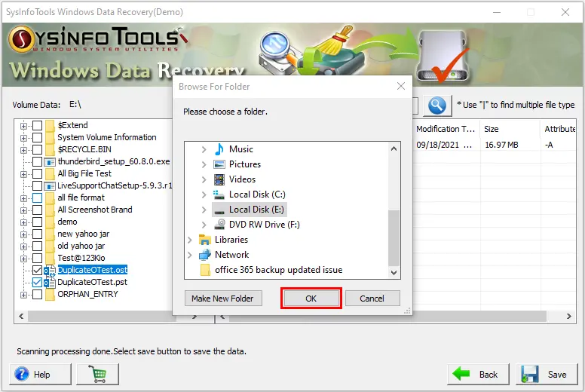Check the new yahoo jar checkbox
The image size is (585, 392).
[37, 234]
